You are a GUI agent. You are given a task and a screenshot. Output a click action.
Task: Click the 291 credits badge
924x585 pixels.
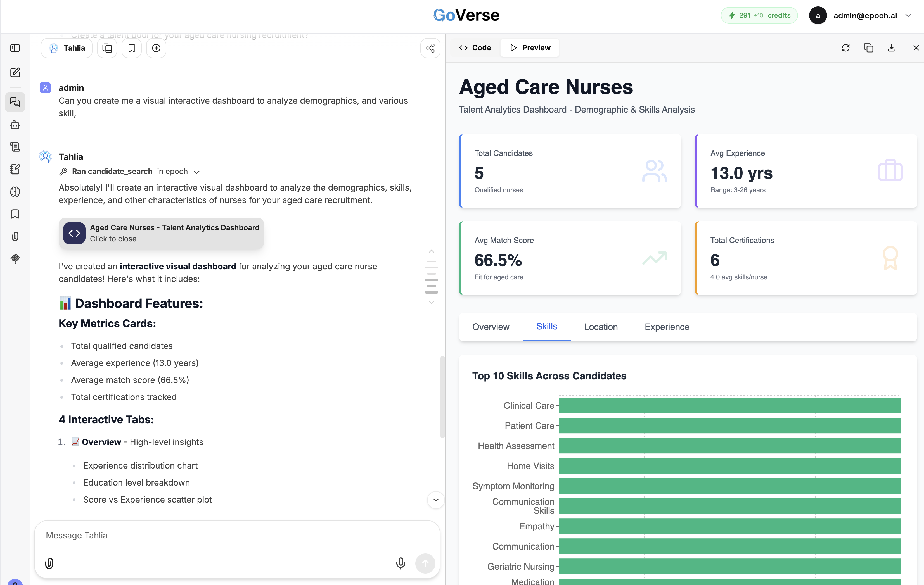point(759,15)
